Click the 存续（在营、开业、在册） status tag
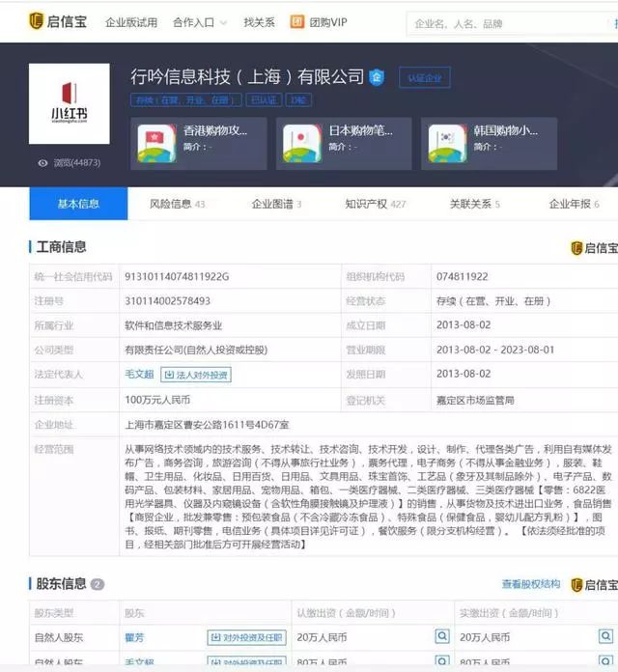The height and width of the screenshot is (672, 618). point(186,100)
